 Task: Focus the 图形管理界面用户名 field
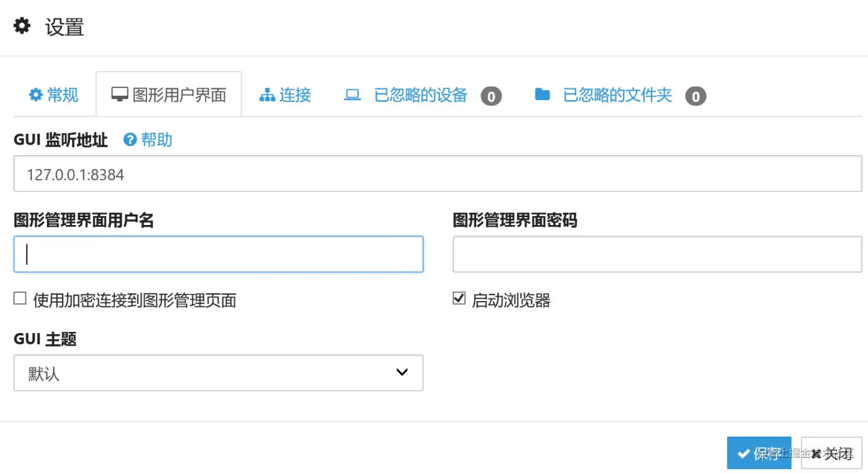pos(218,254)
